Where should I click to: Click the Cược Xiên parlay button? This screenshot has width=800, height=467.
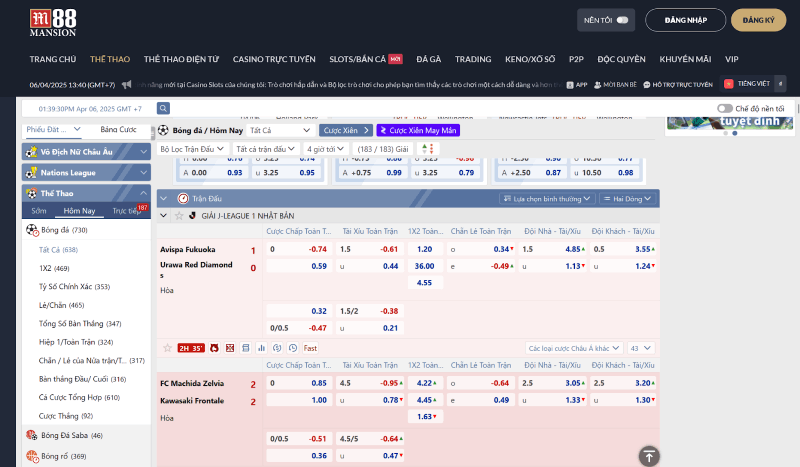(x=346, y=130)
